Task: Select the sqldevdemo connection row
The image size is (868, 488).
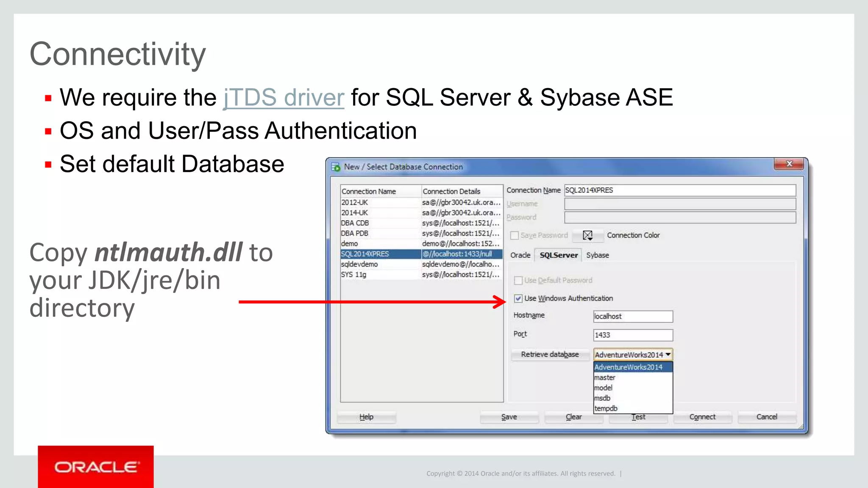Action: [x=422, y=264]
